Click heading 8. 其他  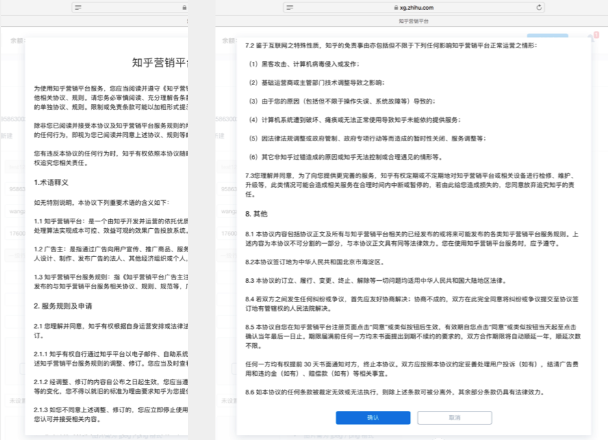(x=256, y=214)
